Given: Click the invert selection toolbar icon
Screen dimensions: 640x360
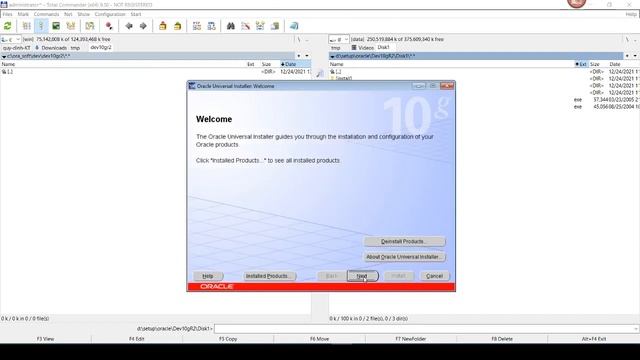Looking at the screenshot, I should point(90,26).
